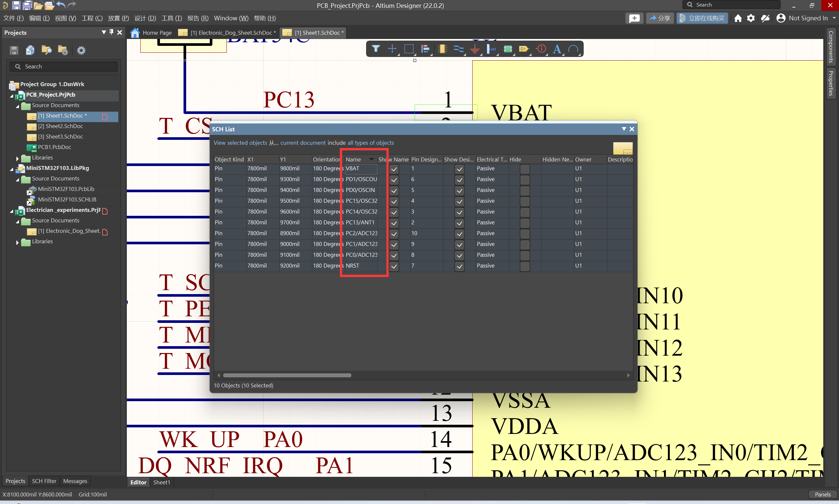Screen dimensions: 839x504
Task: Toggle Show Name checkbox for VBAT pin
Action: (394, 169)
